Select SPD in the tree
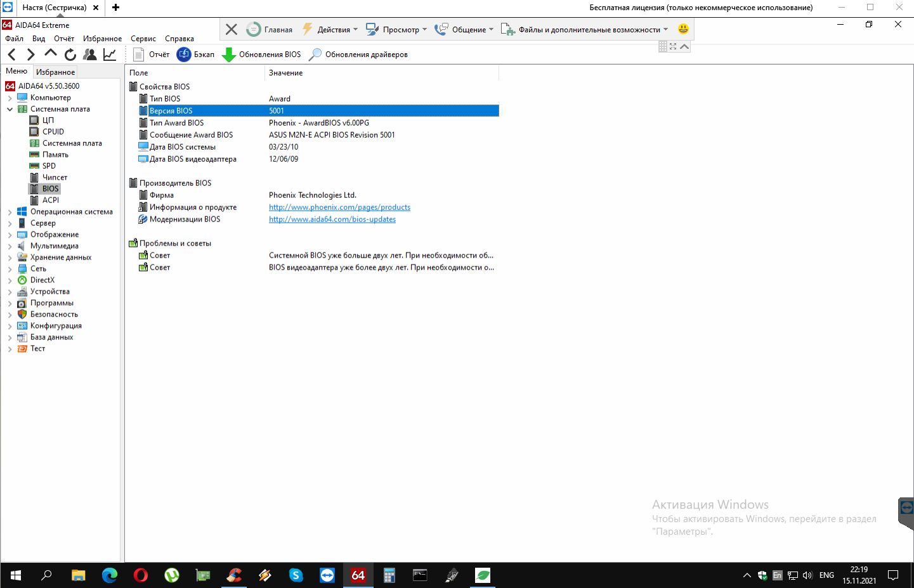This screenshot has height=588, width=914. (49, 166)
